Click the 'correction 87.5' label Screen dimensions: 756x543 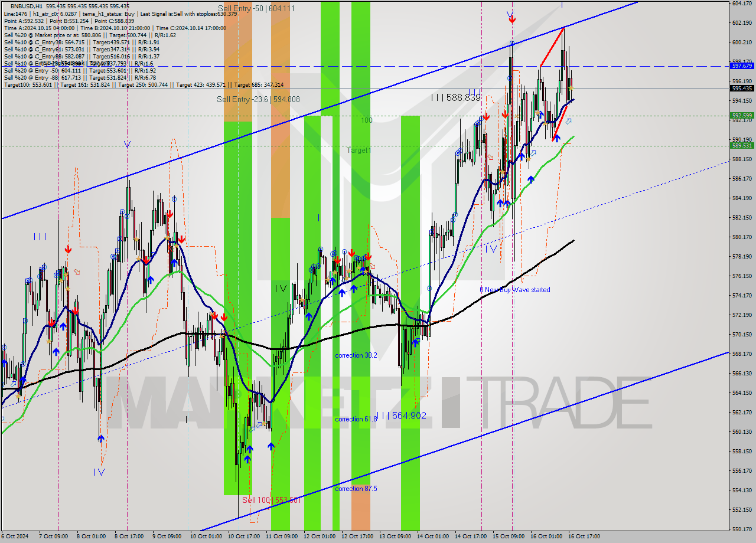click(356, 489)
